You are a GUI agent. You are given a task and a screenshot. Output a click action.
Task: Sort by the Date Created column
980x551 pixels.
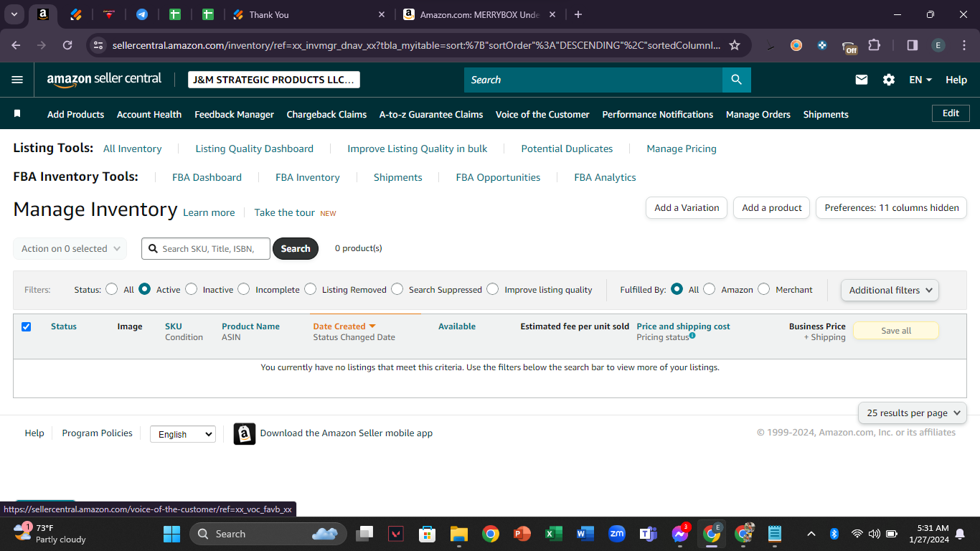point(344,326)
